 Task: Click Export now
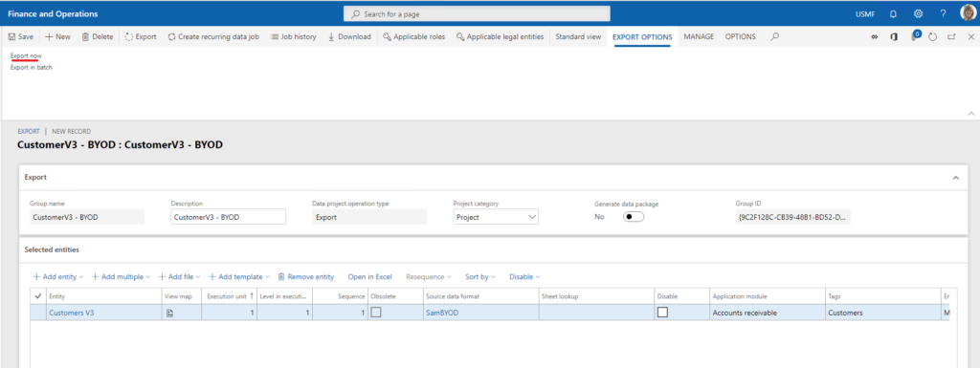coord(26,56)
